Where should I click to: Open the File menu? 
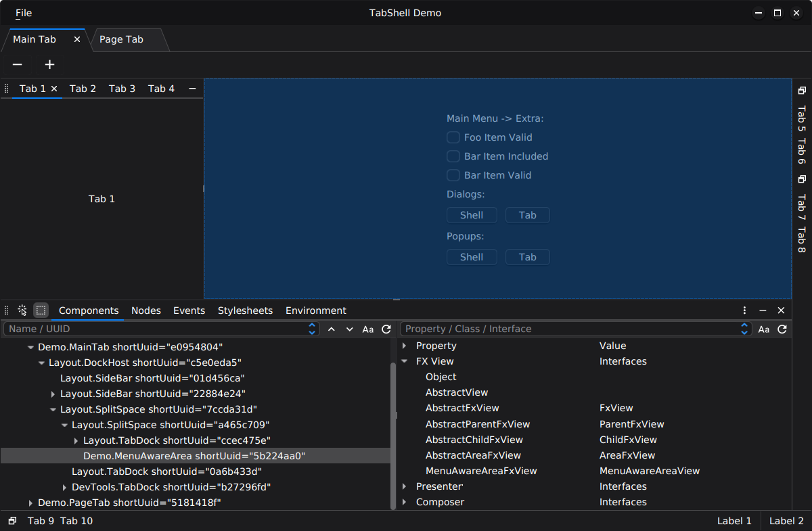(24, 13)
